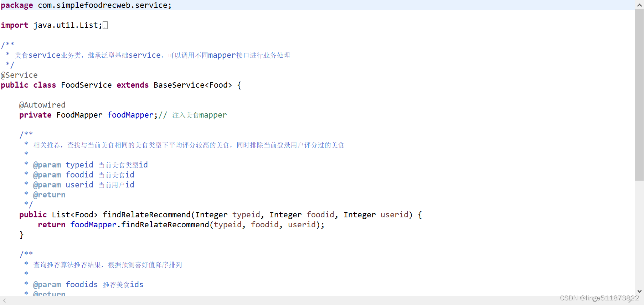Click BaseService<Food> in the class declaration

pos(193,85)
